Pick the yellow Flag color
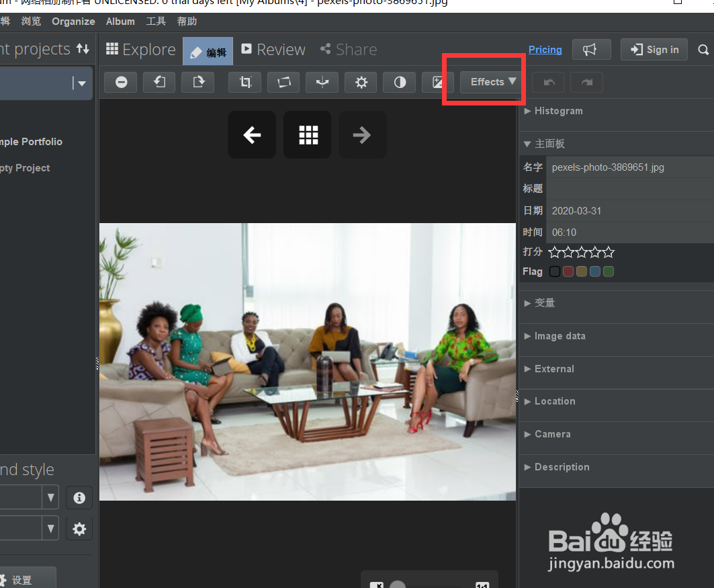The image size is (714, 588). tap(582, 271)
